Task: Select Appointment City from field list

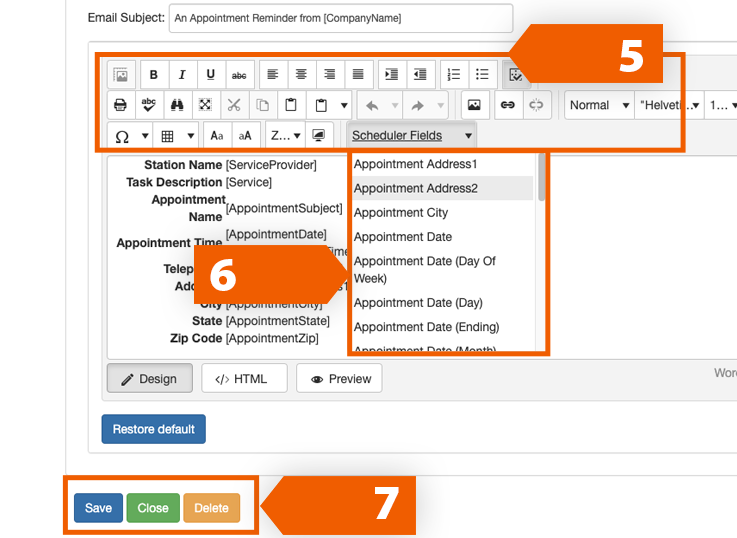Action: click(x=401, y=213)
